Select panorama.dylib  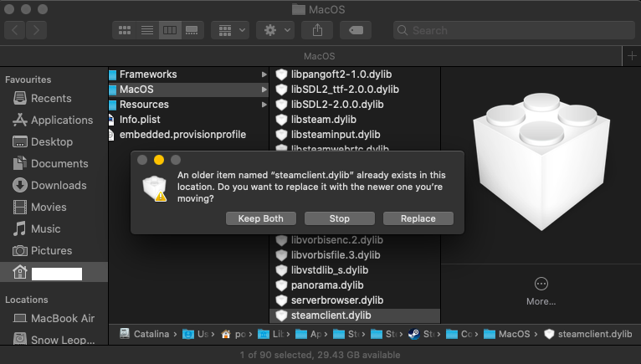(x=320, y=285)
